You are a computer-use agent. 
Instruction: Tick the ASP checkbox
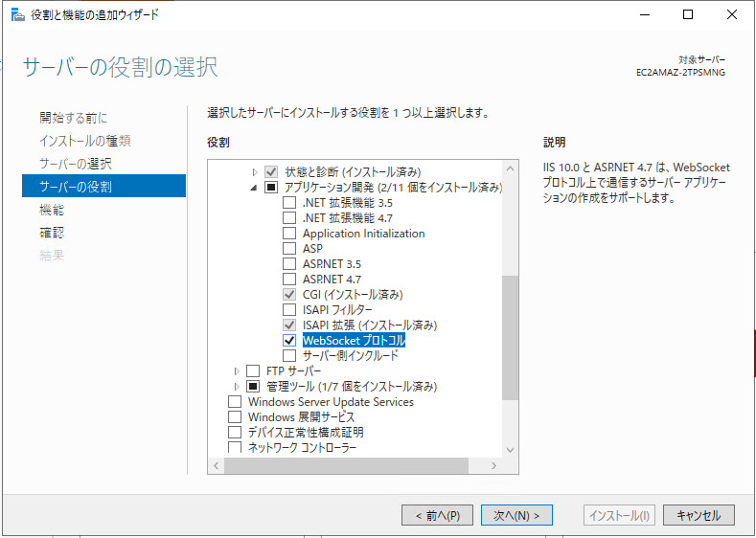289,249
